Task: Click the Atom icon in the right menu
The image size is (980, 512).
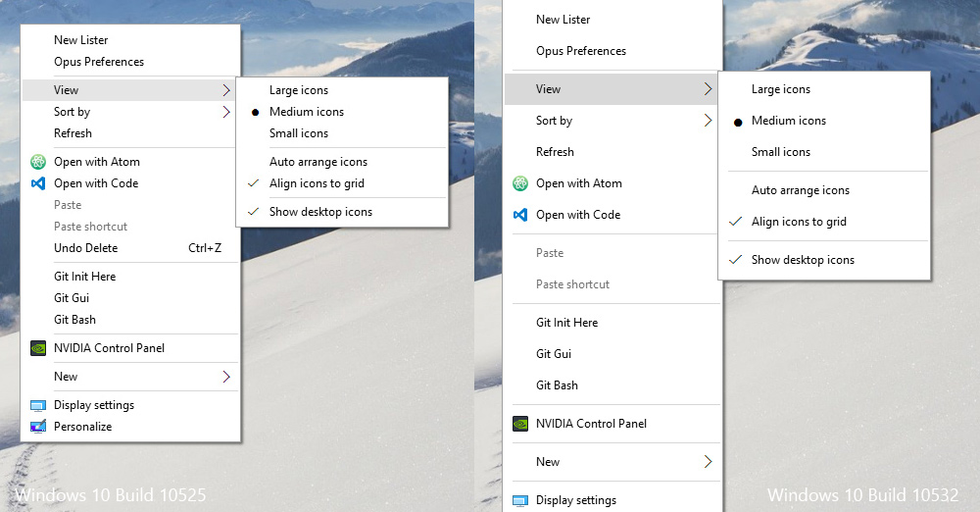Action: click(520, 183)
